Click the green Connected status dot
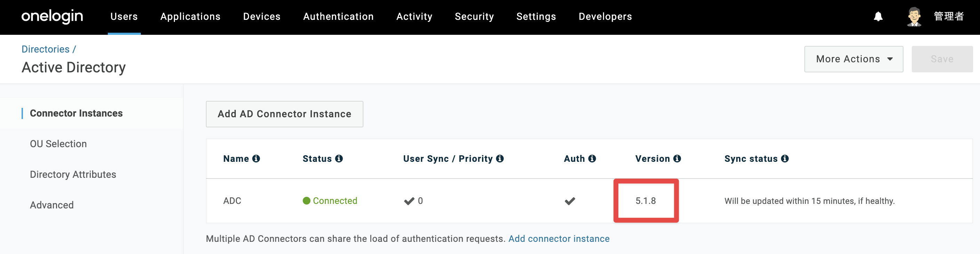This screenshot has width=980, height=254. [x=306, y=201]
